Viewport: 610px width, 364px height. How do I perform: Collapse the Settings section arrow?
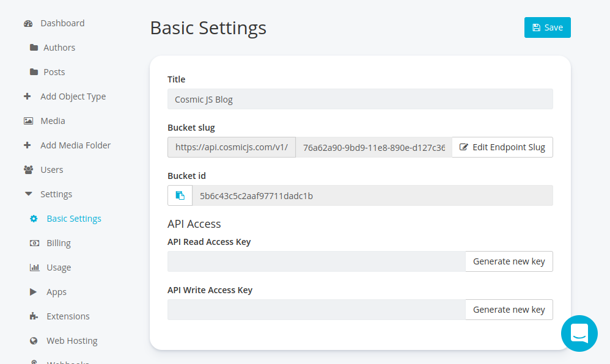pos(28,194)
